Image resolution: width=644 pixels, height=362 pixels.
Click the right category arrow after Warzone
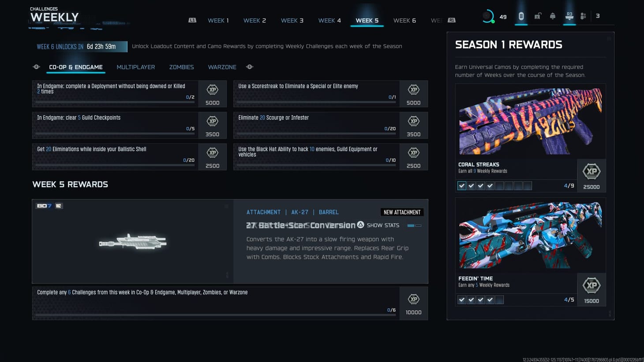tap(249, 67)
